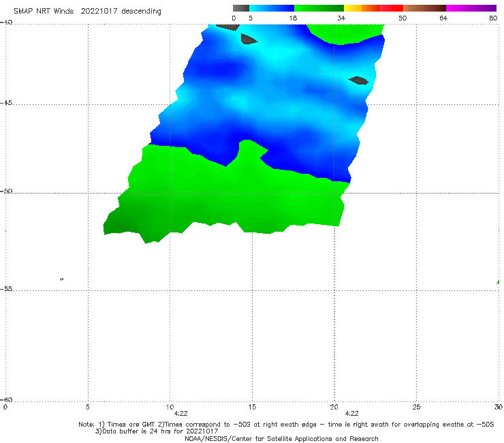Click the color bar label "34"
504x443 pixels.
[341, 18]
